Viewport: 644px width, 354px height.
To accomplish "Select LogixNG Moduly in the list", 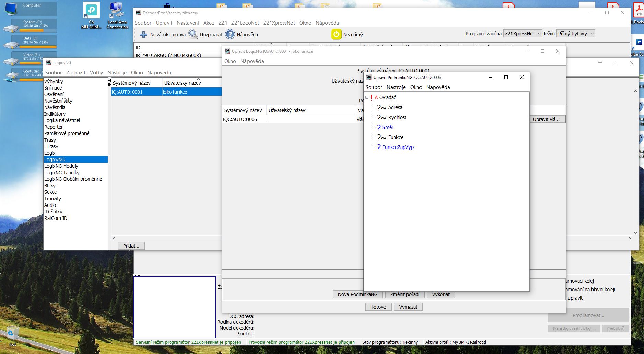I will coord(61,166).
